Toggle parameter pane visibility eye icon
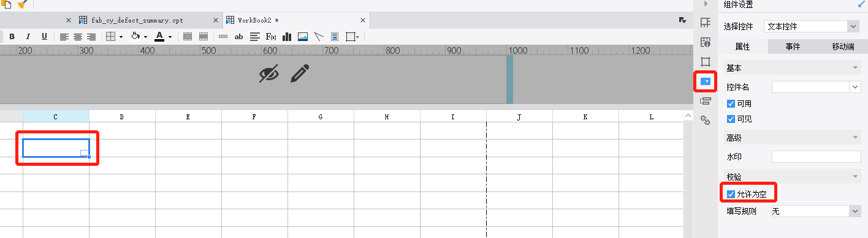This screenshot has width=868, height=238. [268, 74]
